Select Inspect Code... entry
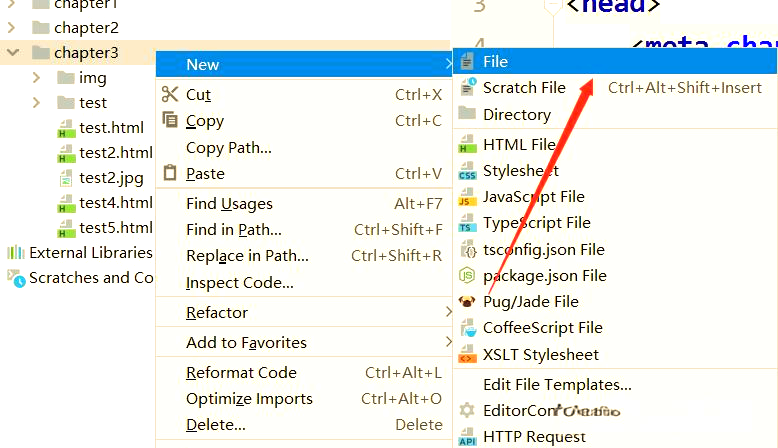Screen dimensions: 778x448 (x=304, y=282)
